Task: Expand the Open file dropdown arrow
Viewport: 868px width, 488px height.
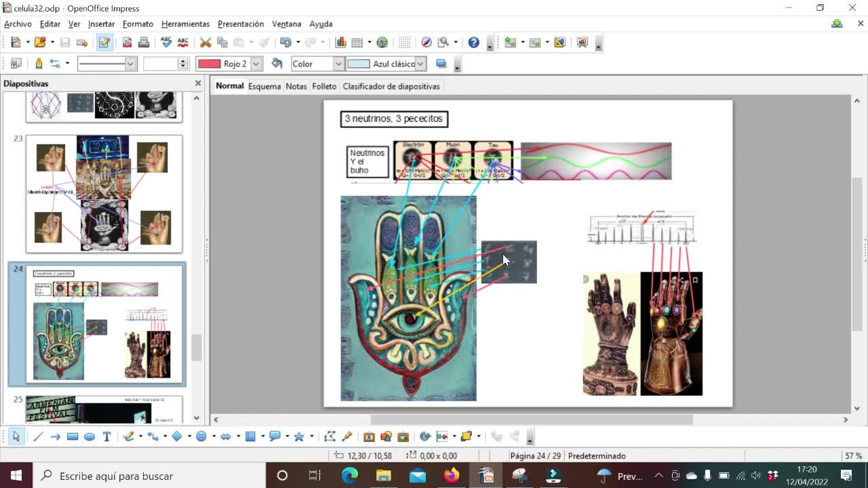Action: (x=52, y=43)
